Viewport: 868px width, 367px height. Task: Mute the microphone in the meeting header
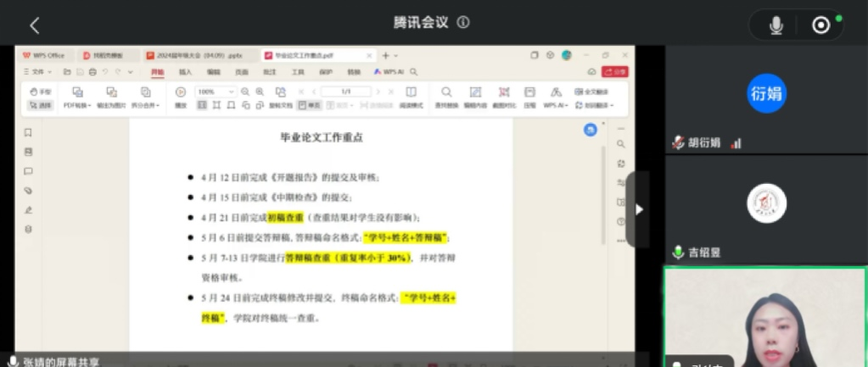(x=776, y=25)
